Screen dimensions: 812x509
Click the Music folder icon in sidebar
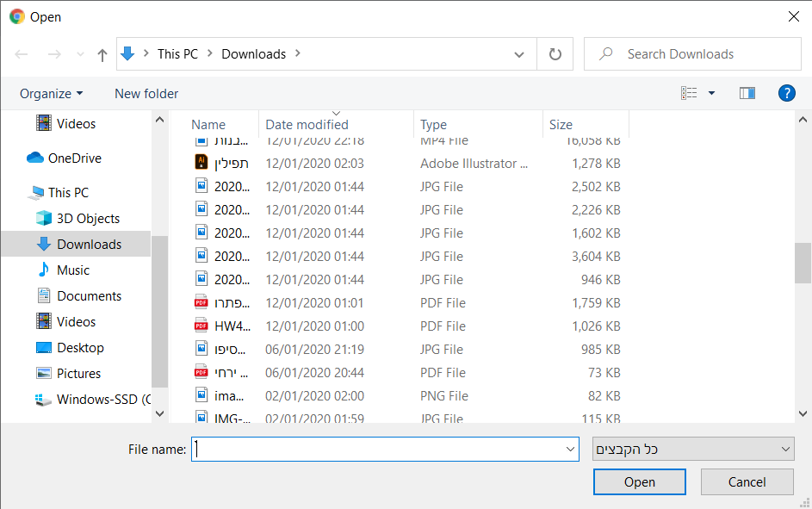click(44, 270)
